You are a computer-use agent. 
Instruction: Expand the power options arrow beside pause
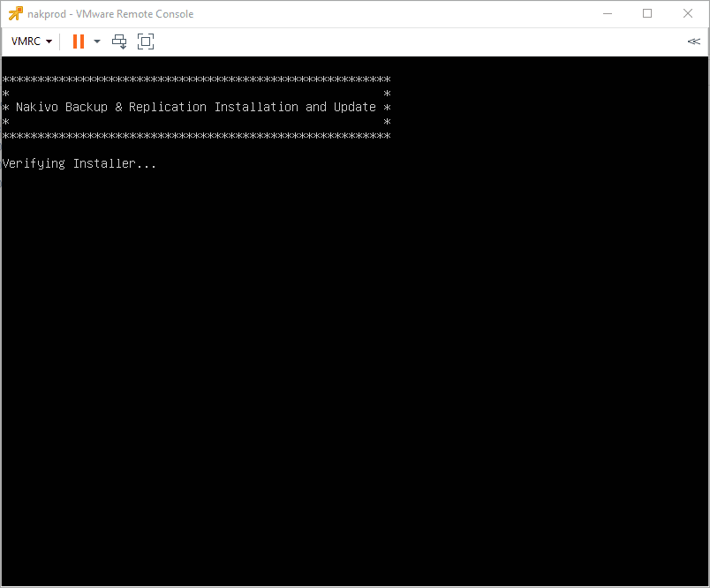pos(97,41)
